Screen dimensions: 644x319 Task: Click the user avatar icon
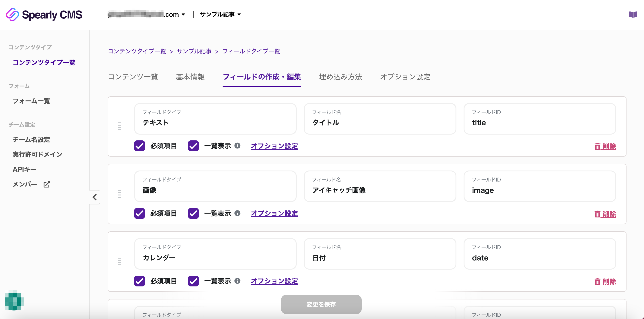click(14, 300)
